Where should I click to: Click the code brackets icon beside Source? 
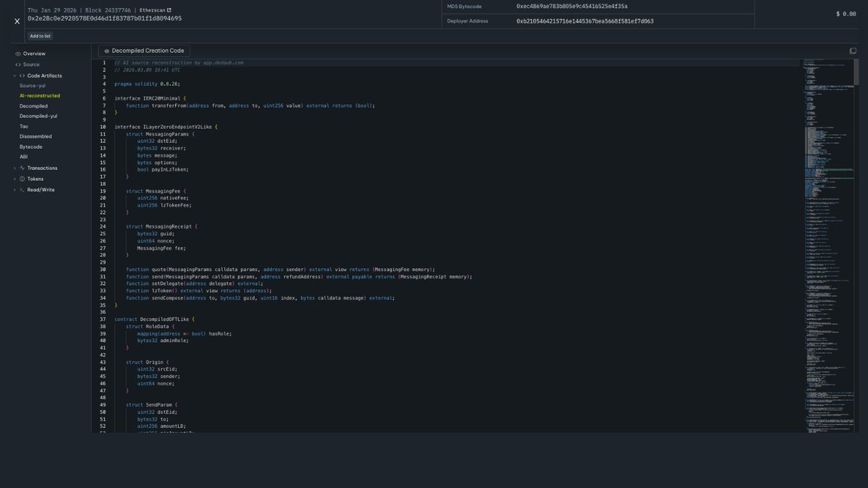click(18, 64)
